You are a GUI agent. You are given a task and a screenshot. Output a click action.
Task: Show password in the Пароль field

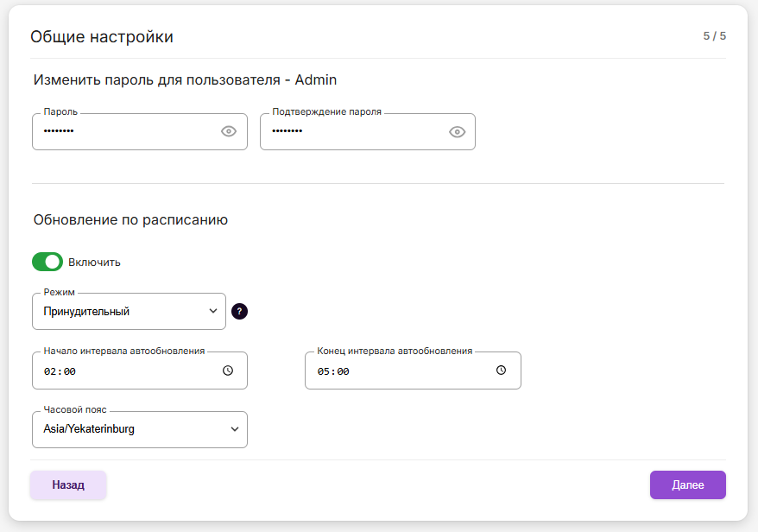tap(229, 131)
